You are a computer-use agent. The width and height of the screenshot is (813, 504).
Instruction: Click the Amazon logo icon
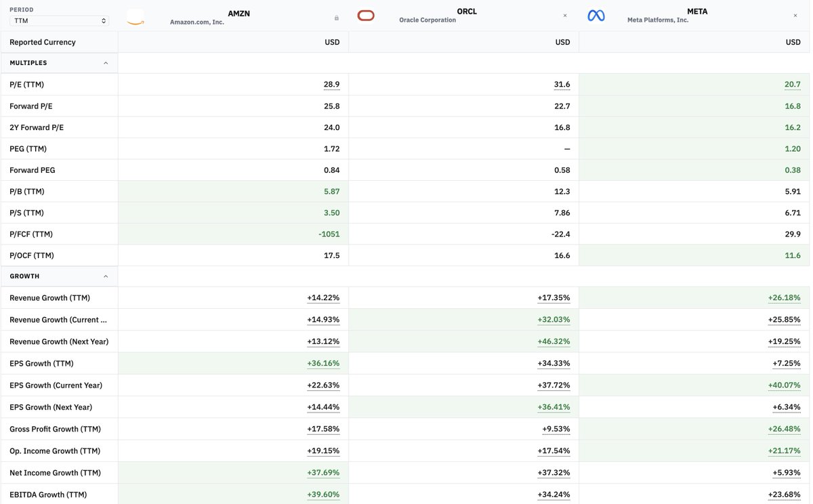point(135,17)
